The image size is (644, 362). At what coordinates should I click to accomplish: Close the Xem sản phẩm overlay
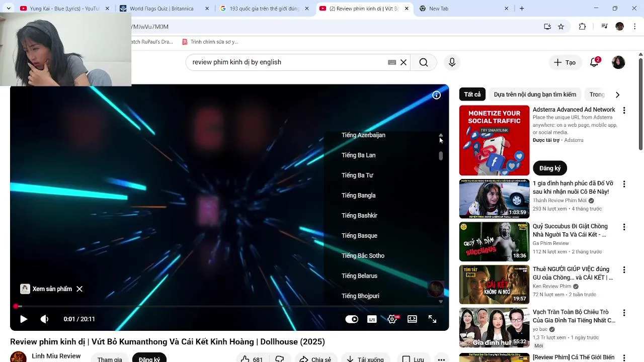pos(79,289)
